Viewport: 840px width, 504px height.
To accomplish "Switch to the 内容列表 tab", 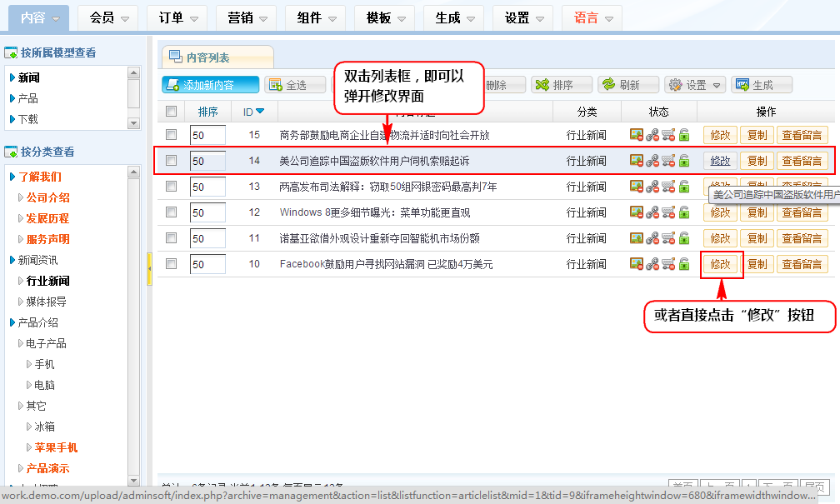I will point(207,57).
